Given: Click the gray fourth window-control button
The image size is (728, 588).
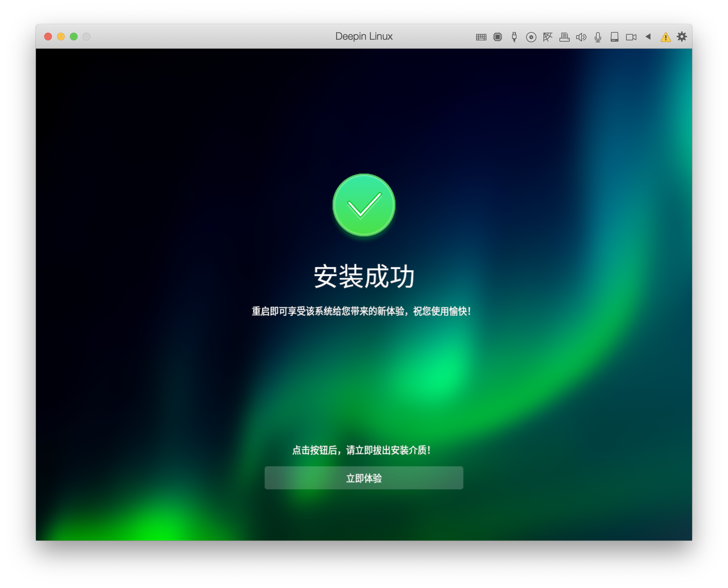Looking at the screenshot, I should [87, 37].
